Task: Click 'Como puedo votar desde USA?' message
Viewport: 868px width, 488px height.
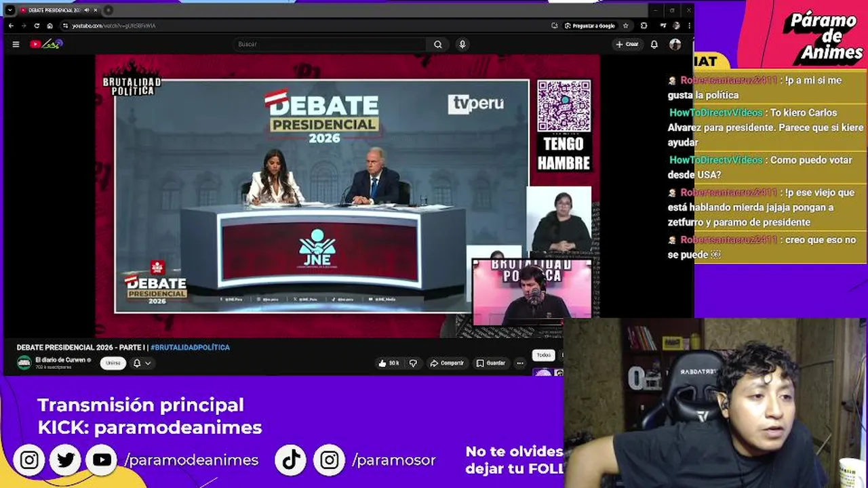Action: pos(764,167)
